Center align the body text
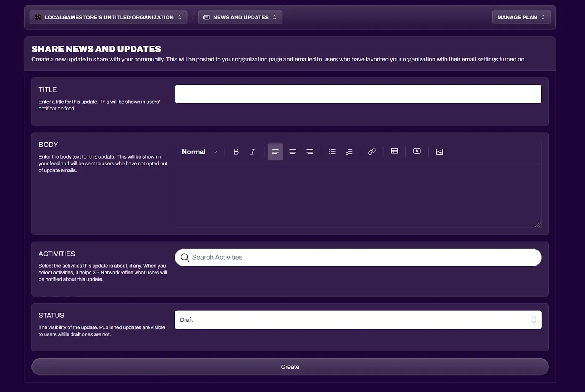Image resolution: width=585 pixels, height=392 pixels. (x=292, y=151)
